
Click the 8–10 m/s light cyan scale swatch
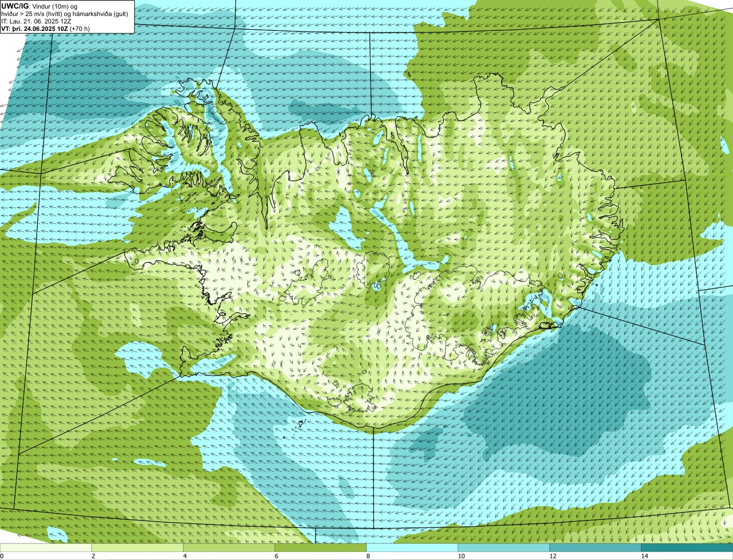click(x=412, y=547)
